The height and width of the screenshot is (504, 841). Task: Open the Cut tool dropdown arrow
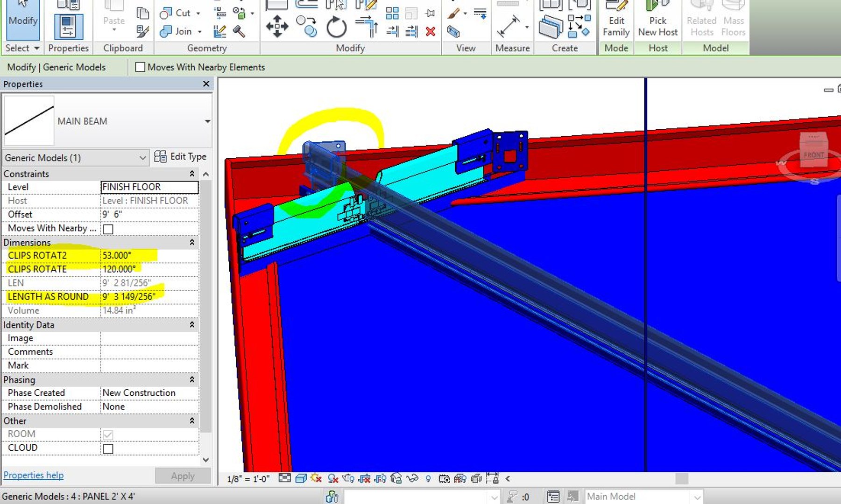(198, 13)
